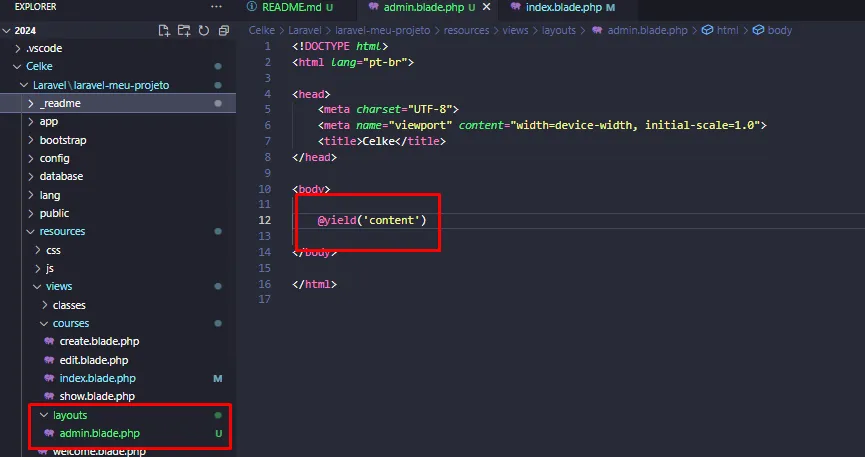Click the 'views' breadcrumb segment
865x457 pixels.
[x=513, y=31]
